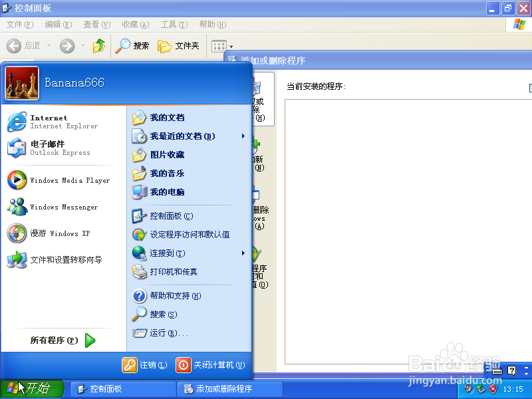Expand My Recent Documents (我最近的文档) submenu

[x=190, y=136]
